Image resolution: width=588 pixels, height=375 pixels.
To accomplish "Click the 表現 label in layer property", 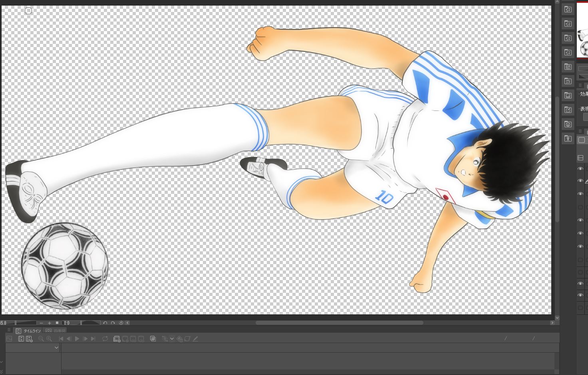I will (x=584, y=109).
